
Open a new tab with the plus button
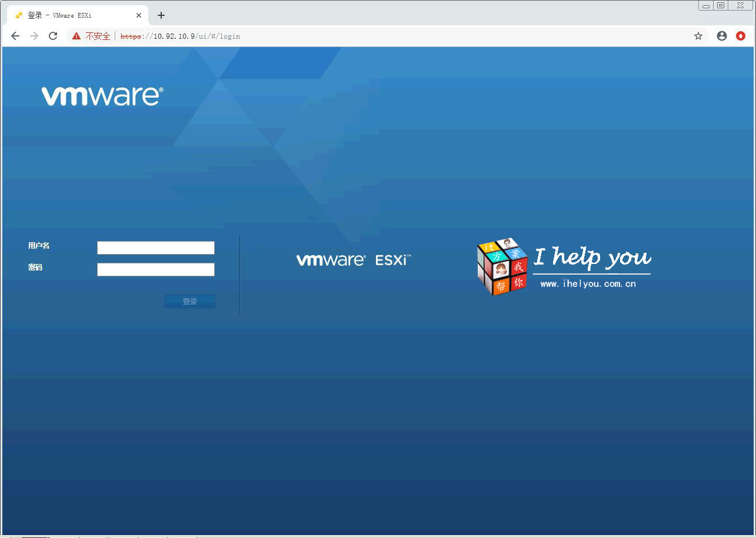pos(161,15)
